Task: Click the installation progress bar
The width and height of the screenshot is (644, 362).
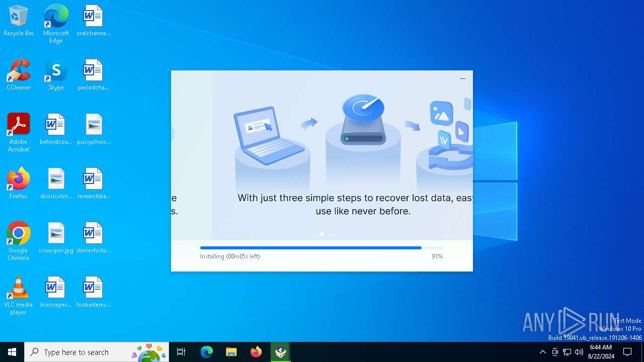Action: click(x=322, y=247)
